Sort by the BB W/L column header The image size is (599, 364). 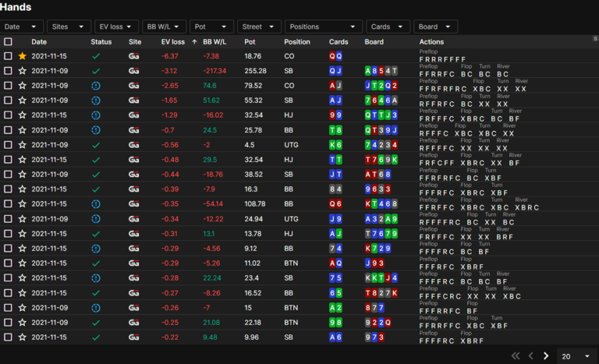[x=213, y=42]
